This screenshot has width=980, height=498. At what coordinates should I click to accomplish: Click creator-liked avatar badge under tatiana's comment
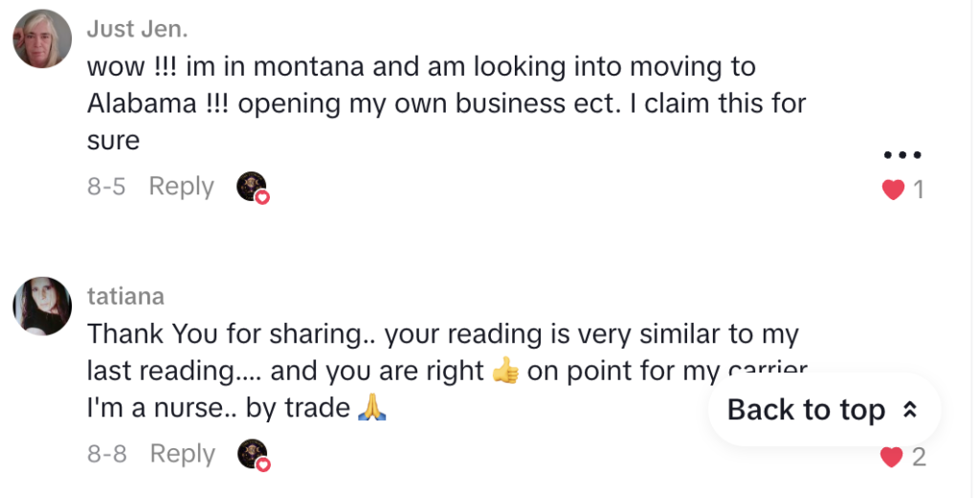coord(253,455)
